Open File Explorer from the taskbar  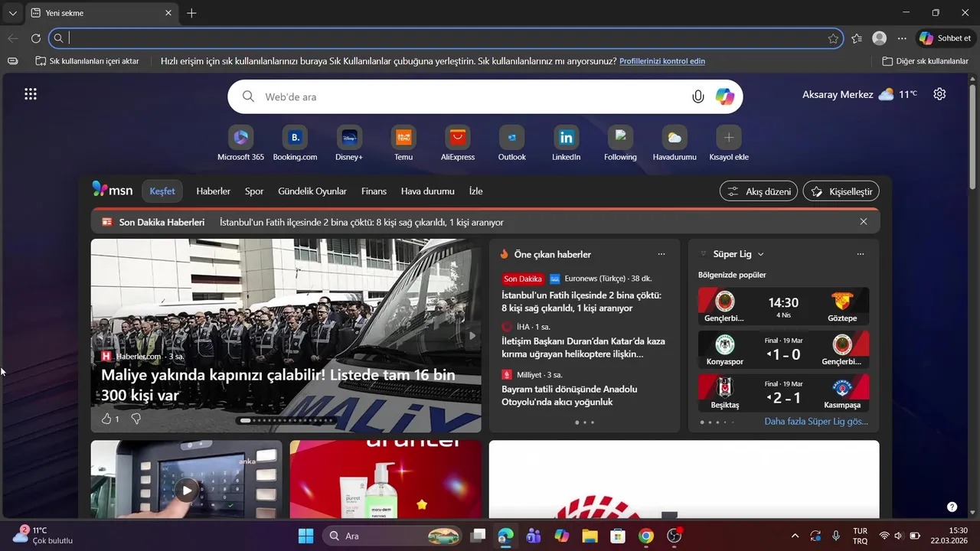pyautogui.click(x=590, y=536)
